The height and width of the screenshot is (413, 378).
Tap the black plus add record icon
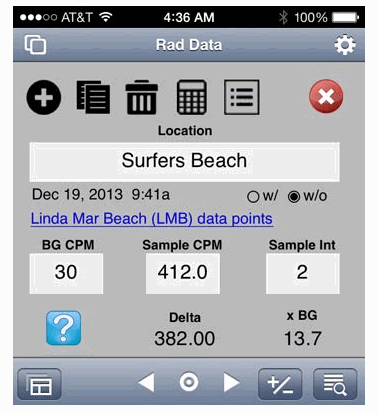[x=44, y=97]
